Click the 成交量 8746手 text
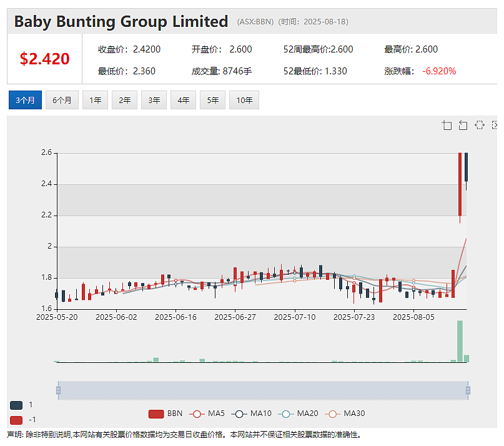504x446 pixels. [x=222, y=71]
